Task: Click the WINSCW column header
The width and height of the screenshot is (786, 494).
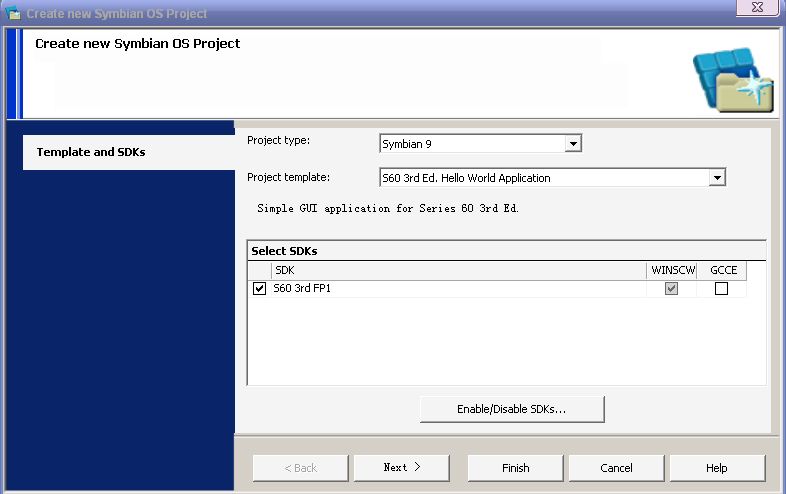Action: click(x=672, y=270)
